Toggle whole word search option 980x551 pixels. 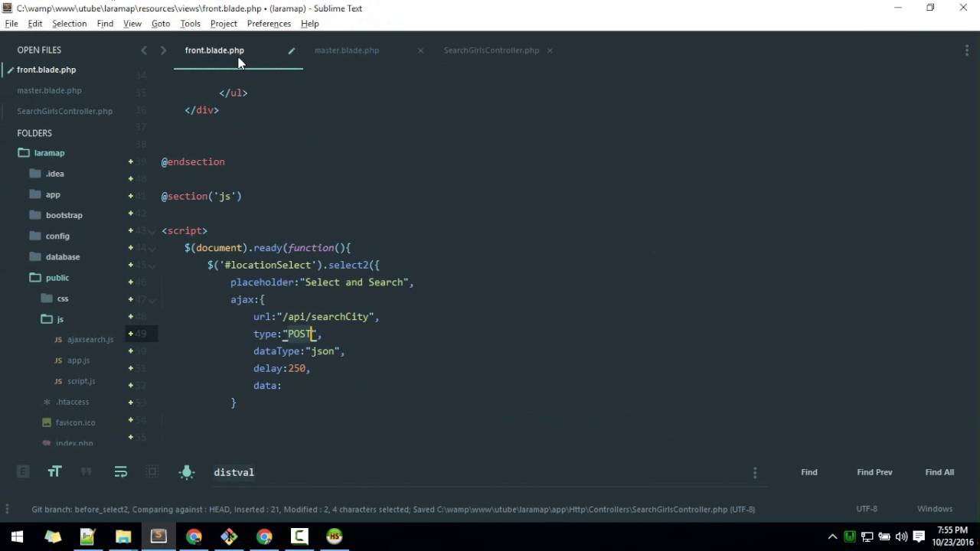[87, 472]
